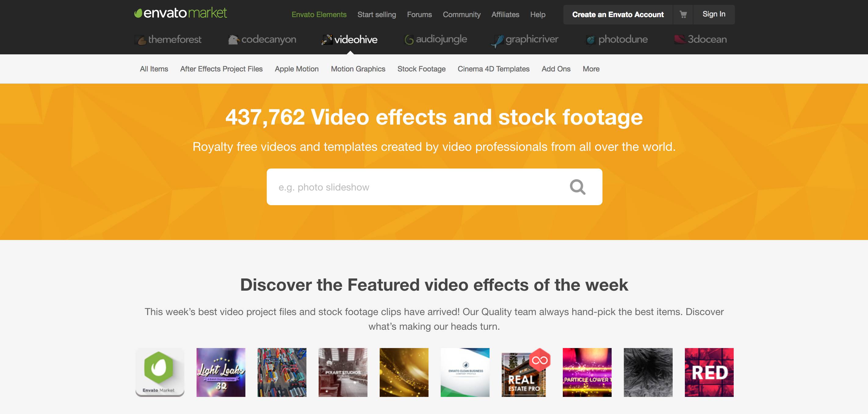Open the 3DOcean marketplace logo
Viewport: 868px width, 414px height.
[700, 39]
